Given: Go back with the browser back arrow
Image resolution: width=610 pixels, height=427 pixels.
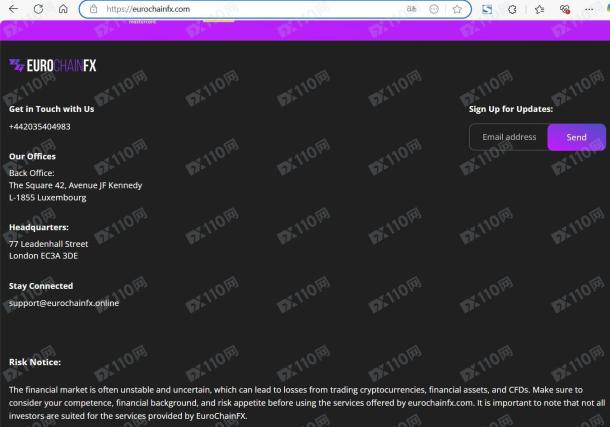Looking at the screenshot, I should click(14, 9).
